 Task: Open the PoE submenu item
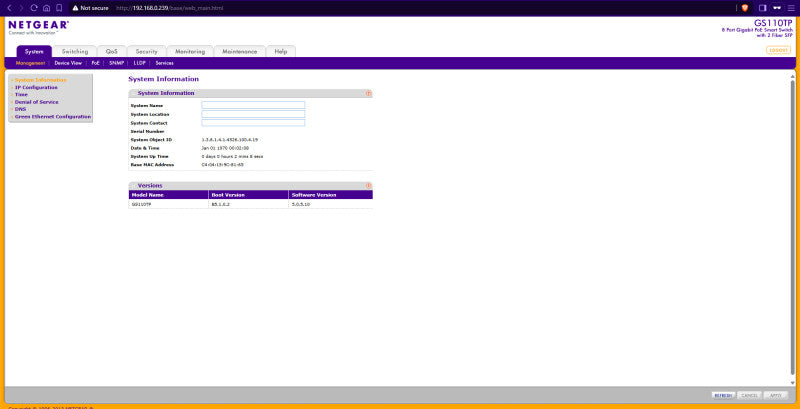pos(95,63)
